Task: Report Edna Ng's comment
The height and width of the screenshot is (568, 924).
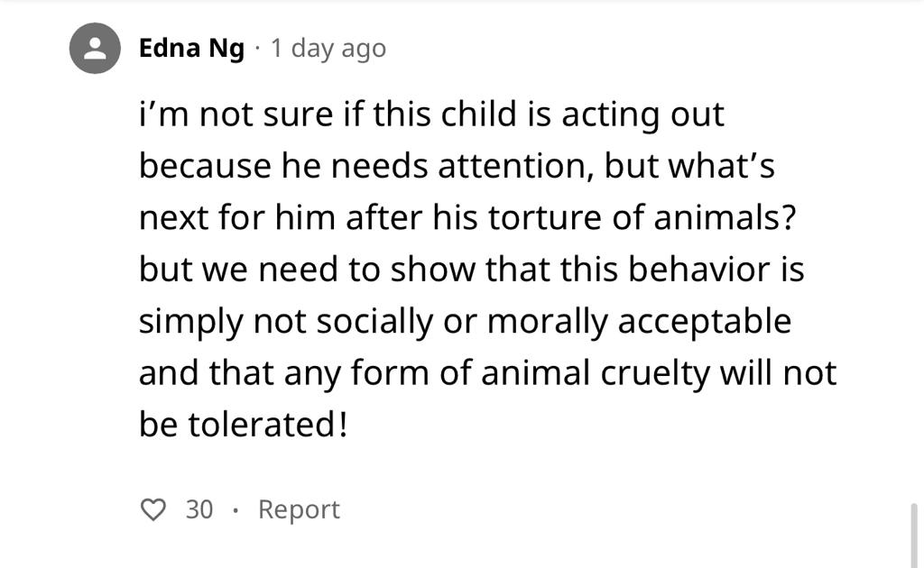Action: pos(299,509)
